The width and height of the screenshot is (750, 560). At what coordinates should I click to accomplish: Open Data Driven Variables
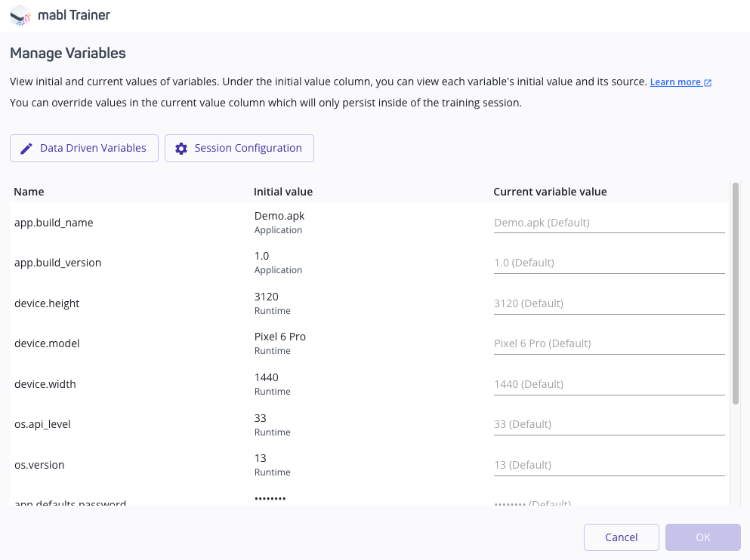[84, 148]
